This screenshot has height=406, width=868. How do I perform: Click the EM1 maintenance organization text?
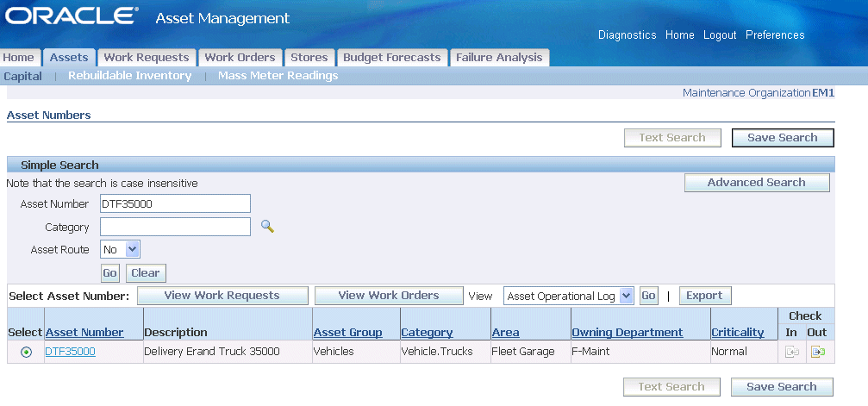tap(823, 93)
